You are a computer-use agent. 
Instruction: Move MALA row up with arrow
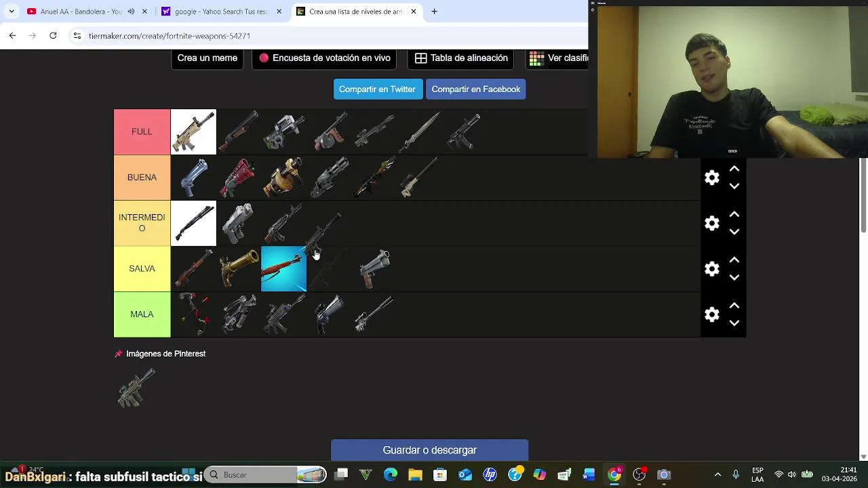tap(734, 306)
